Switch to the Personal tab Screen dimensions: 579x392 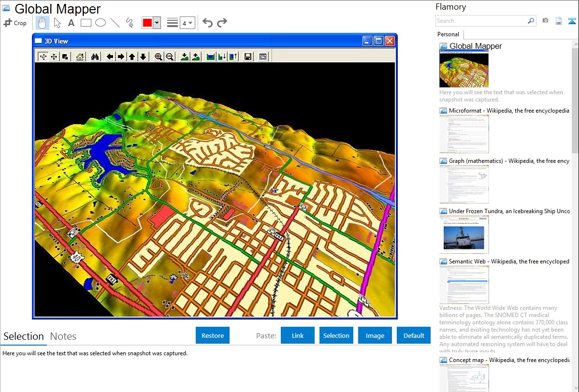(449, 34)
